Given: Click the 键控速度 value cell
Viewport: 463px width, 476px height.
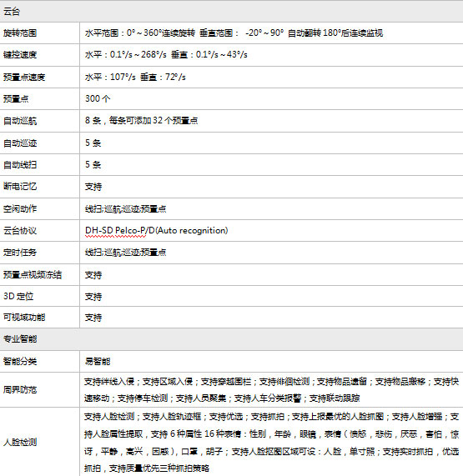Looking at the screenshot, I should click(271, 55).
